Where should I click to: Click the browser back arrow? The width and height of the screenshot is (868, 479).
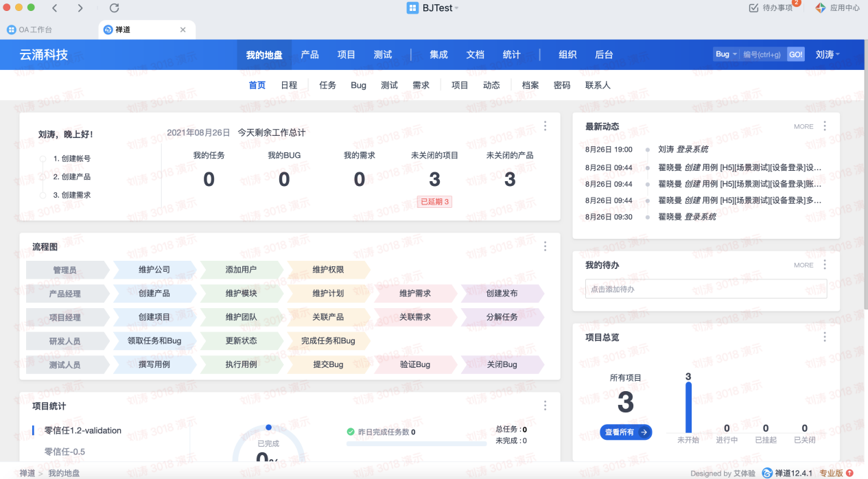(x=55, y=8)
